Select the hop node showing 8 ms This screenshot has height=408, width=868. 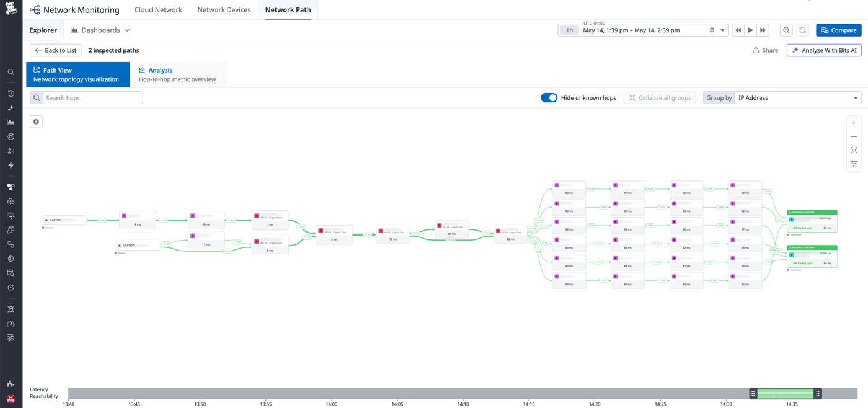tap(270, 246)
